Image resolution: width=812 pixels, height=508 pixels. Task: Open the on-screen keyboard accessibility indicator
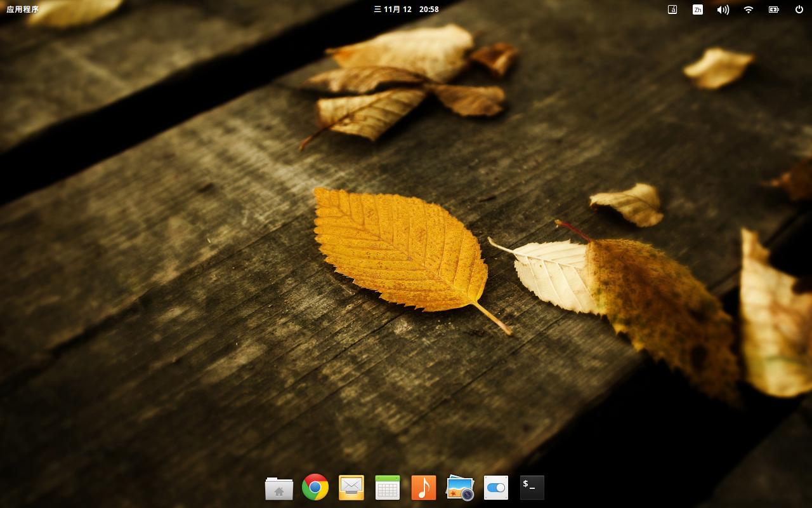(x=672, y=10)
